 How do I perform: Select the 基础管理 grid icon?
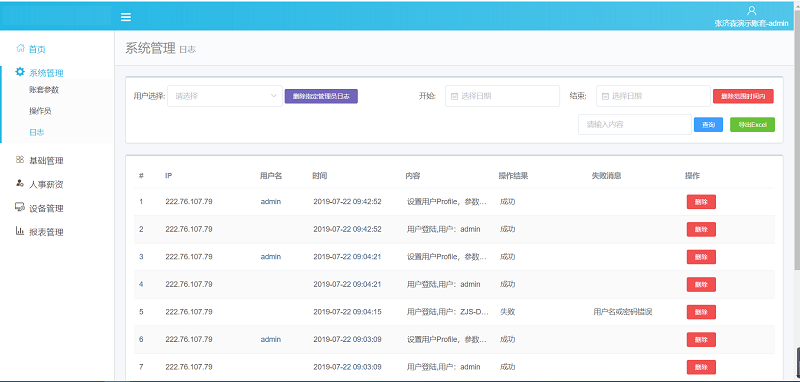20,160
